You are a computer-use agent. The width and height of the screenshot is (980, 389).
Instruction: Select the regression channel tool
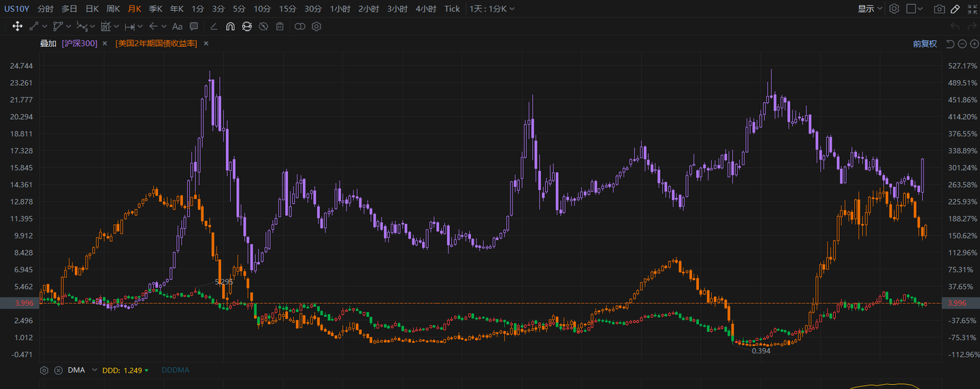pyautogui.click(x=105, y=27)
